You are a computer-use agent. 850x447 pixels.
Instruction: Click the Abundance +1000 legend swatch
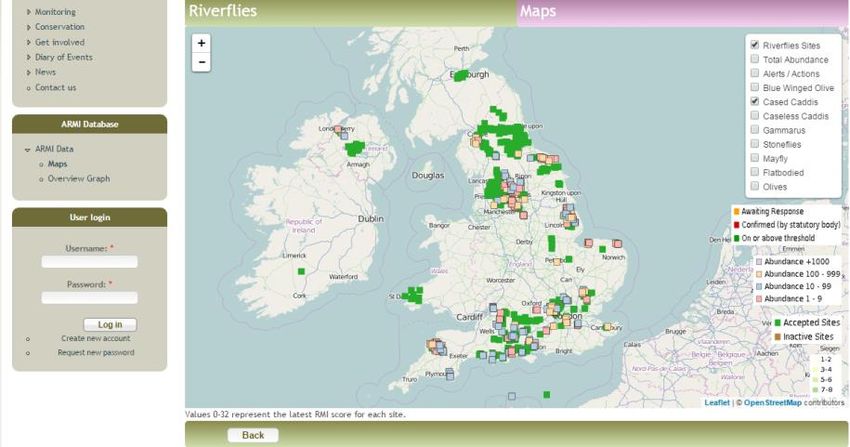click(x=759, y=262)
